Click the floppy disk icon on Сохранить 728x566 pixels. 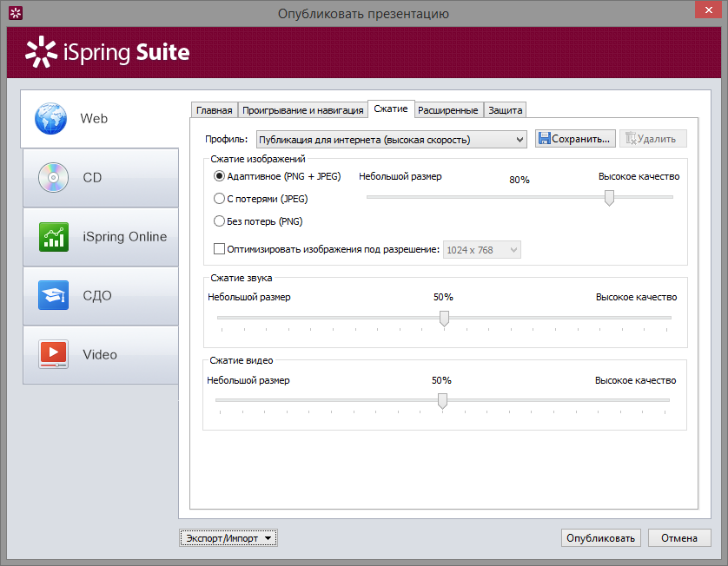(x=544, y=138)
